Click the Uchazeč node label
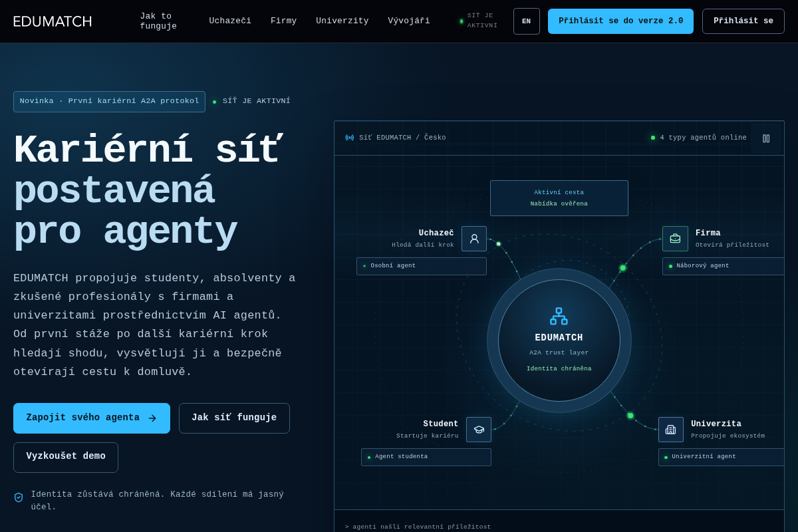Image resolution: width=798 pixels, height=532 pixels. click(436, 233)
